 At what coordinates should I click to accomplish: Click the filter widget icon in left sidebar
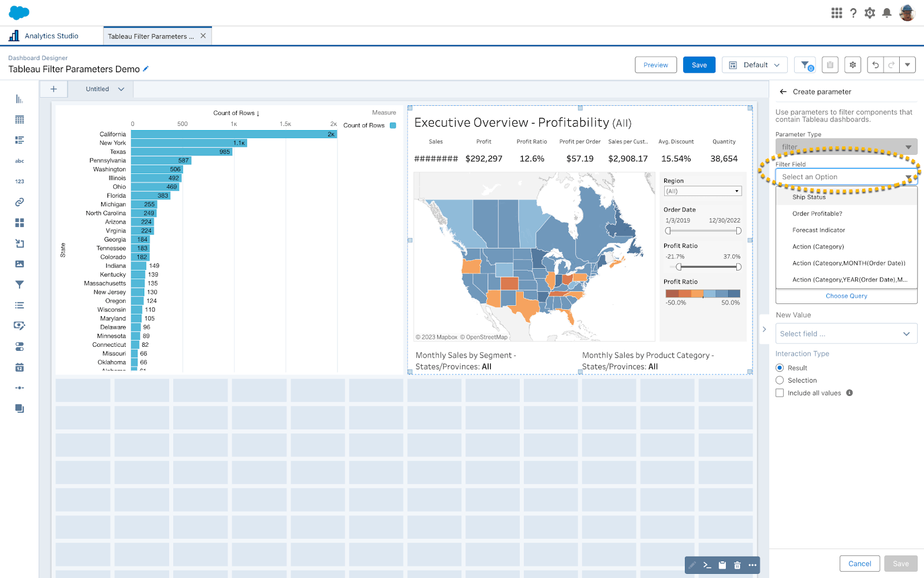tap(20, 284)
